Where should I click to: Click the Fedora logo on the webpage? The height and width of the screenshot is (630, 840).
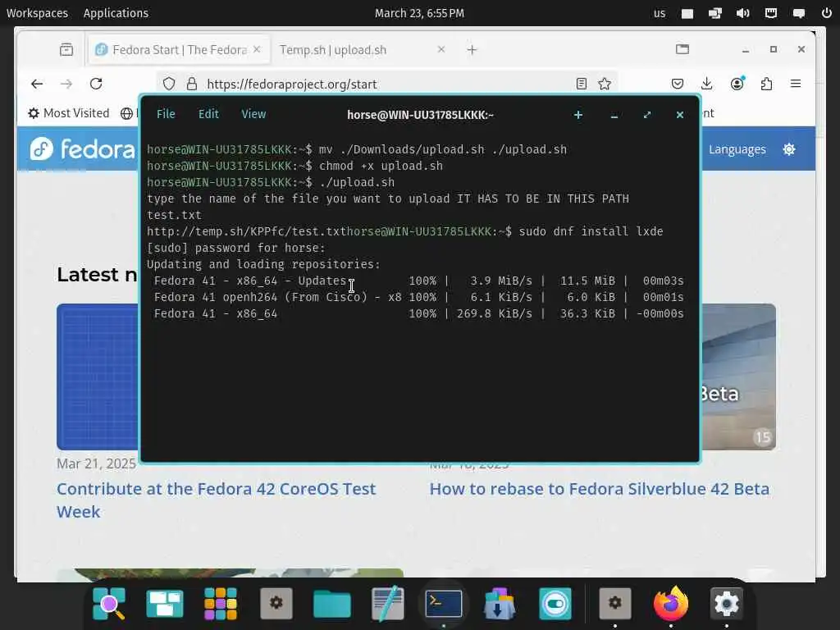[x=82, y=149]
